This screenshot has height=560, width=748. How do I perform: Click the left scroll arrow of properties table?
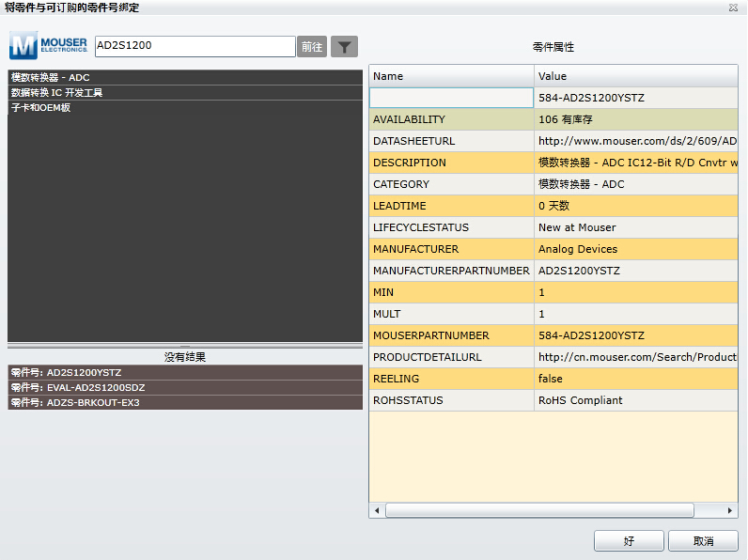click(x=377, y=510)
